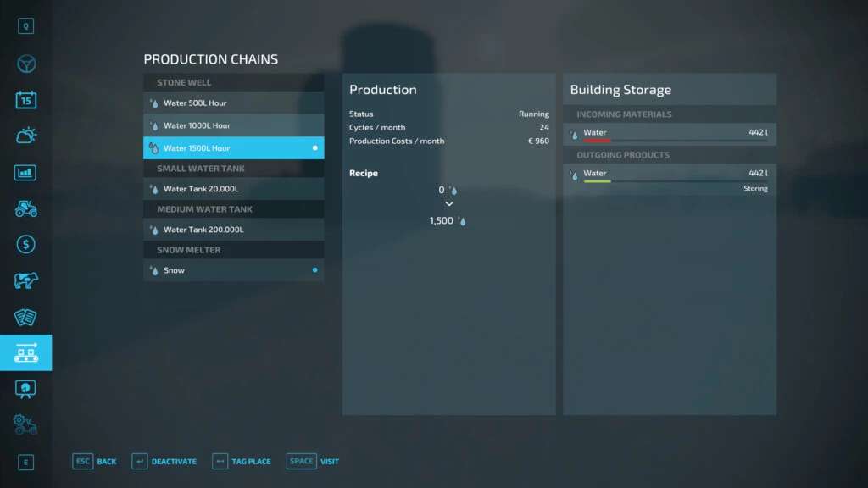Click the steering wheel sidebar icon
The image size is (868, 488).
tap(25, 64)
